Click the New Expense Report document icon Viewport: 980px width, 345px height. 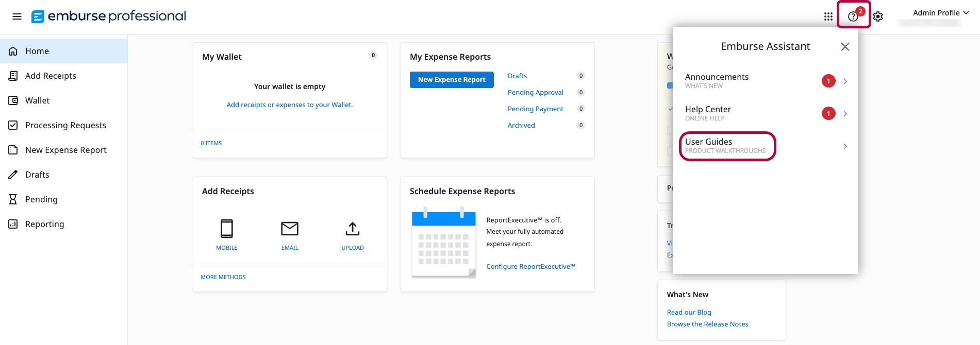coord(13,150)
